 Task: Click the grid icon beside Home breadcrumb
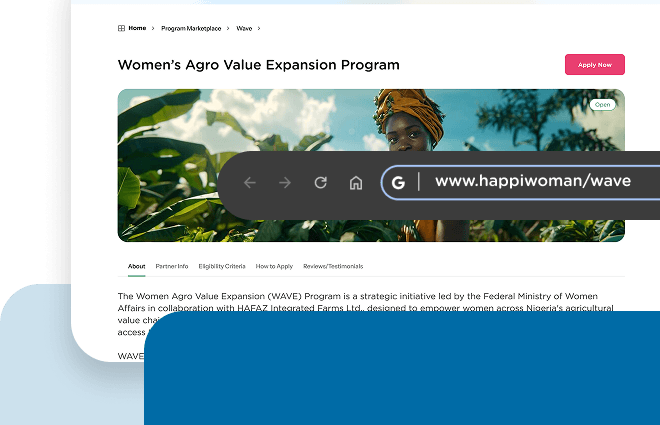pos(122,28)
